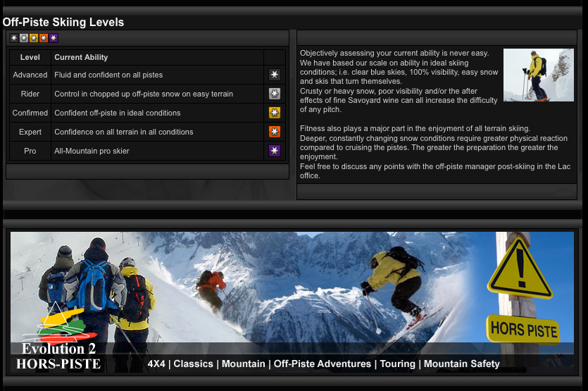Image resolution: width=588 pixels, height=391 pixels.
Task: Click 'Confident off-piste in ideal conditions' text
Action: [x=118, y=113]
